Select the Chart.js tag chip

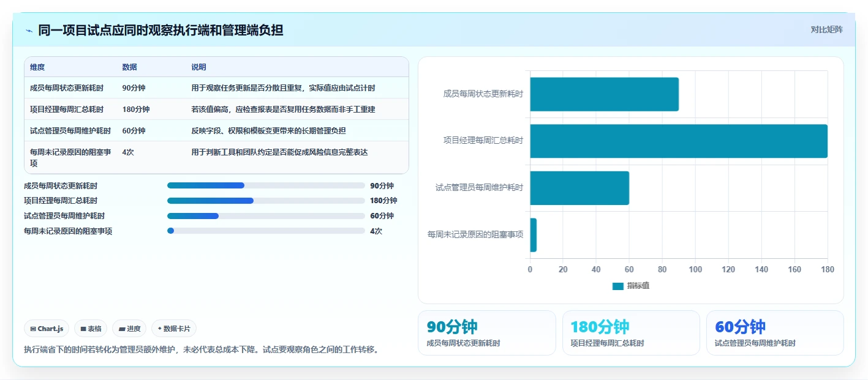(x=47, y=329)
